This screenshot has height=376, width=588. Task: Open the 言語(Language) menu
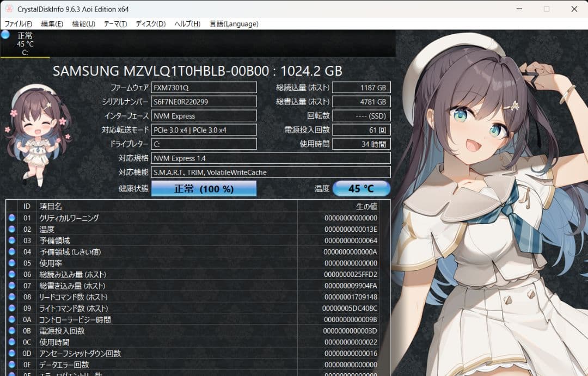[x=234, y=24]
